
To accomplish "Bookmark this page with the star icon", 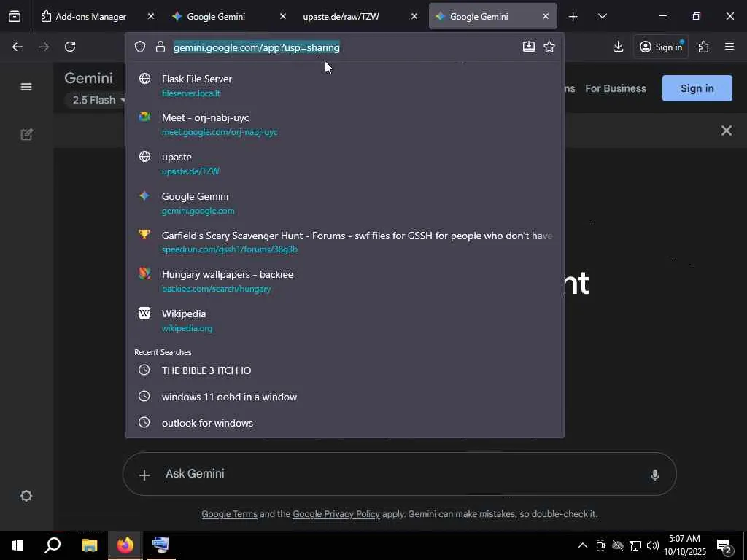I will (x=549, y=47).
